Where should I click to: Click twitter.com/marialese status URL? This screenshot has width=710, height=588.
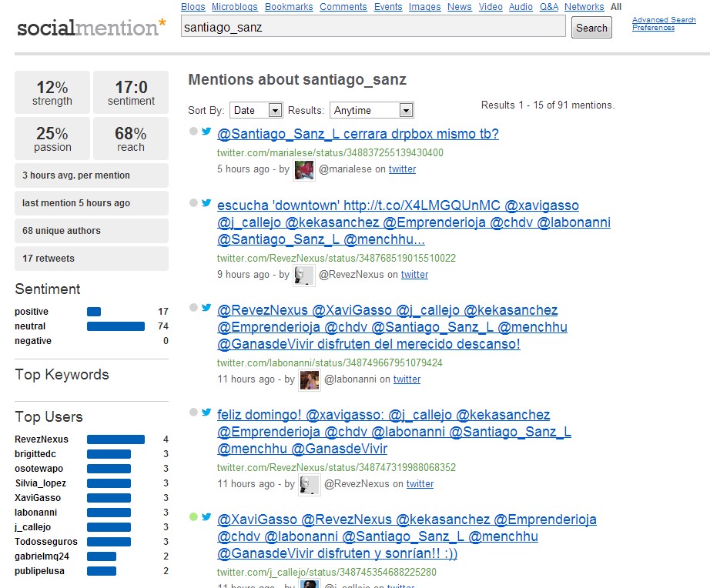(330, 152)
